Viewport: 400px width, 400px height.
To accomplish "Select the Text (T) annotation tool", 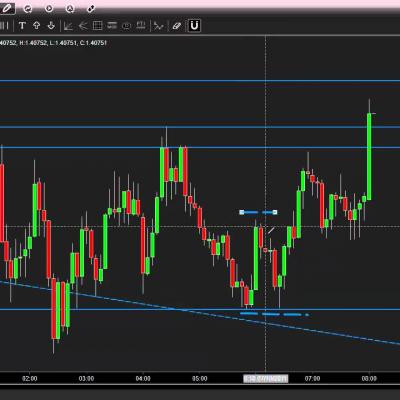I will click(x=22, y=26).
